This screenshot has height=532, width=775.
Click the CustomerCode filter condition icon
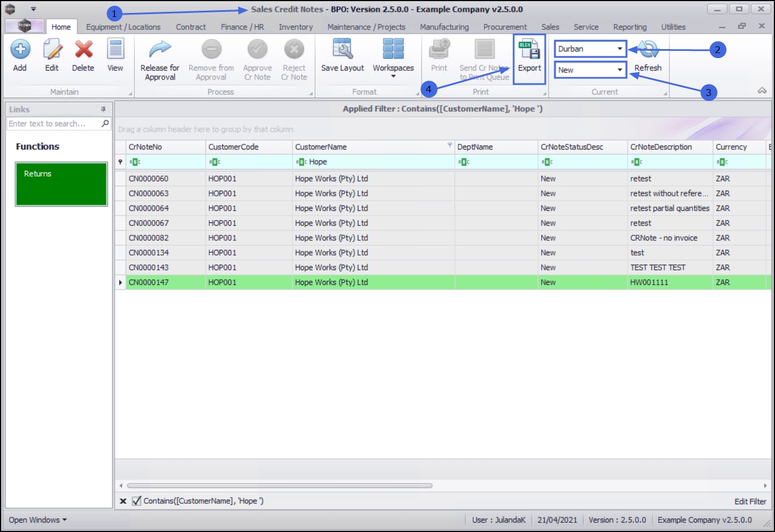pyautogui.click(x=214, y=162)
